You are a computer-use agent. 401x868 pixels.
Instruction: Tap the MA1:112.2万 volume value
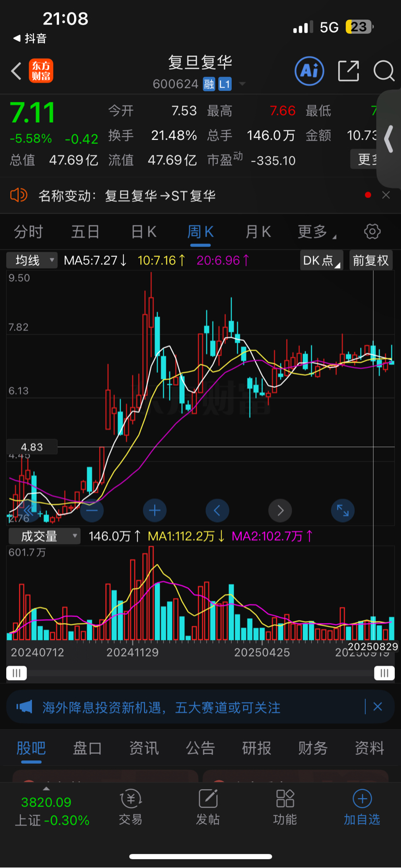click(186, 536)
